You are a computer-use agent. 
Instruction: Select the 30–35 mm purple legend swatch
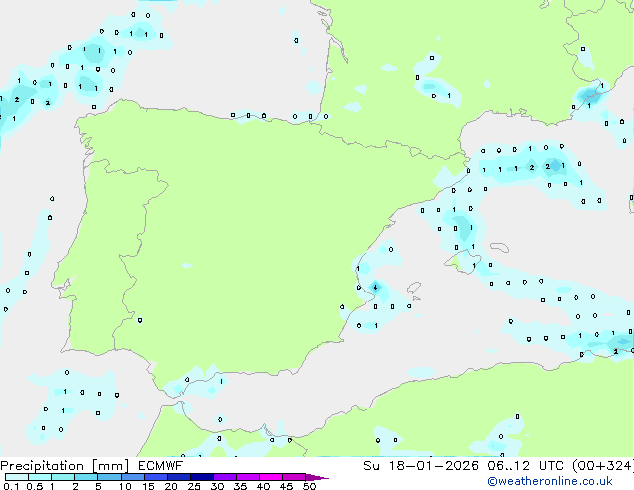[x=224, y=477]
